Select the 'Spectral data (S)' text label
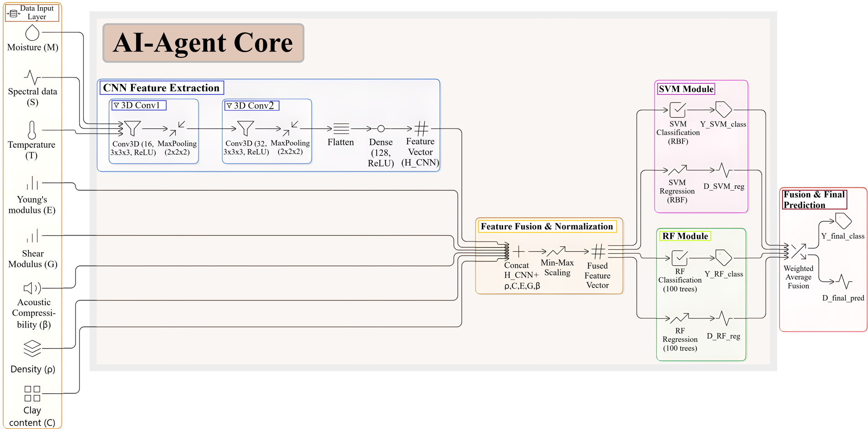 [33, 97]
